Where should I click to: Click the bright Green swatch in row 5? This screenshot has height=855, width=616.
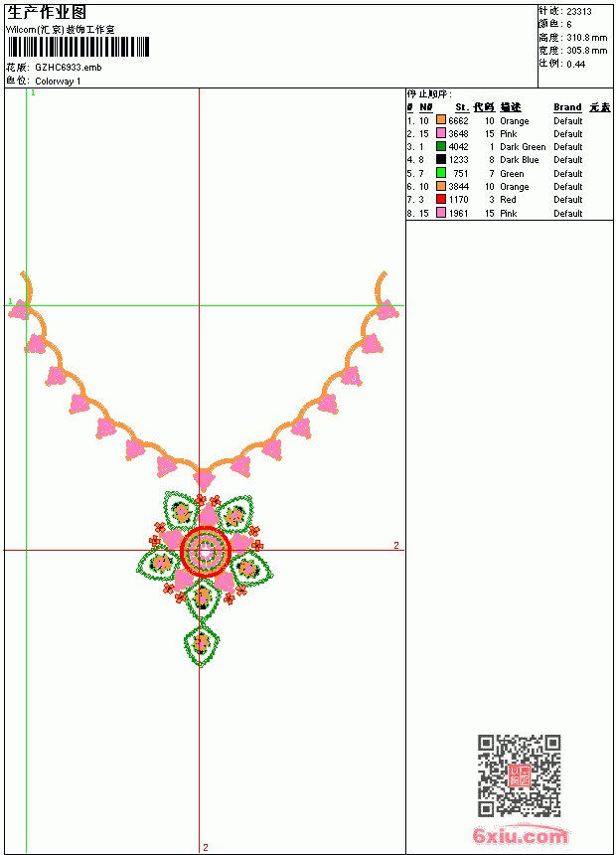click(x=441, y=173)
